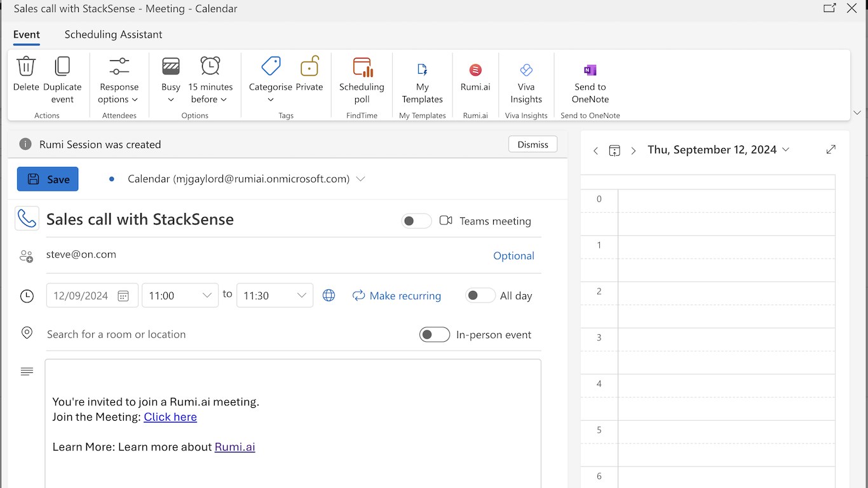
Task: Expand the 11:30 end time dropdown
Action: click(301, 295)
